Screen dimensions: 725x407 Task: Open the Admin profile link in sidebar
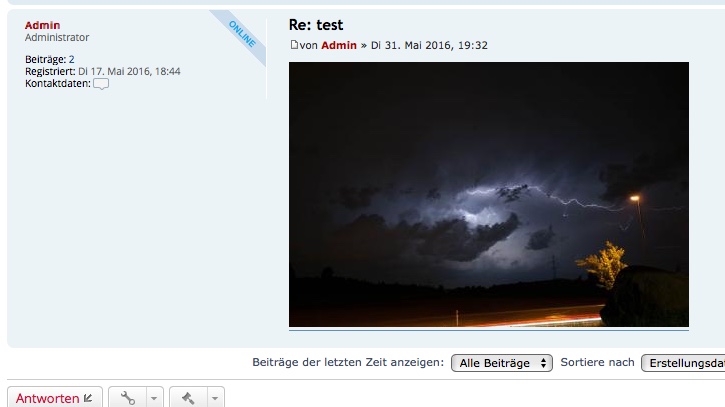click(43, 25)
